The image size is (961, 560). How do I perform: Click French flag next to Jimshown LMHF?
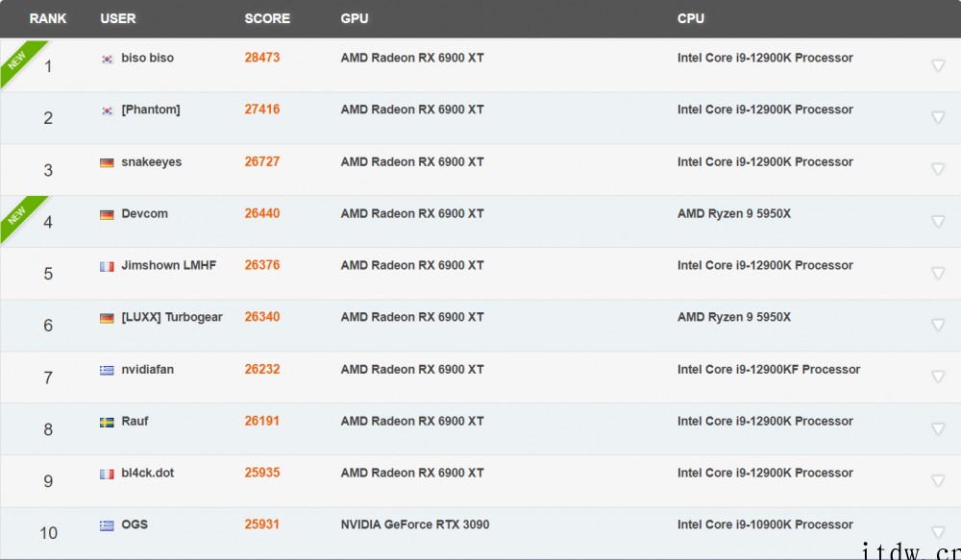[x=107, y=266]
